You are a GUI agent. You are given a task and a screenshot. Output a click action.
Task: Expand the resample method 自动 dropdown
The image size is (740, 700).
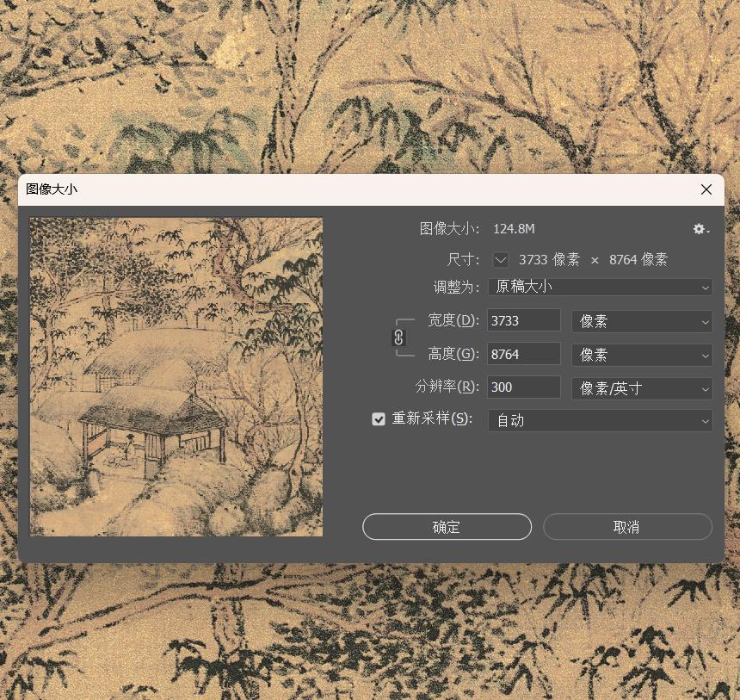click(600, 420)
